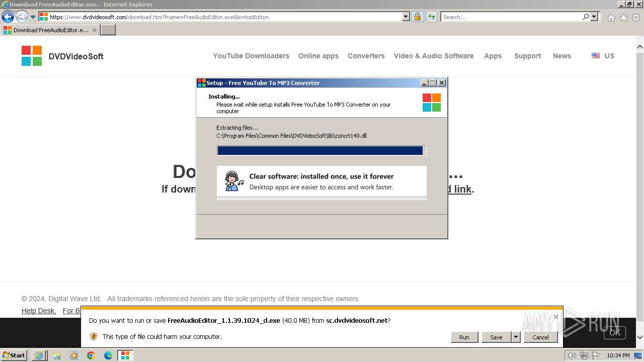Open Chrome from taskbar
The height and width of the screenshot is (362, 644).
(x=91, y=355)
